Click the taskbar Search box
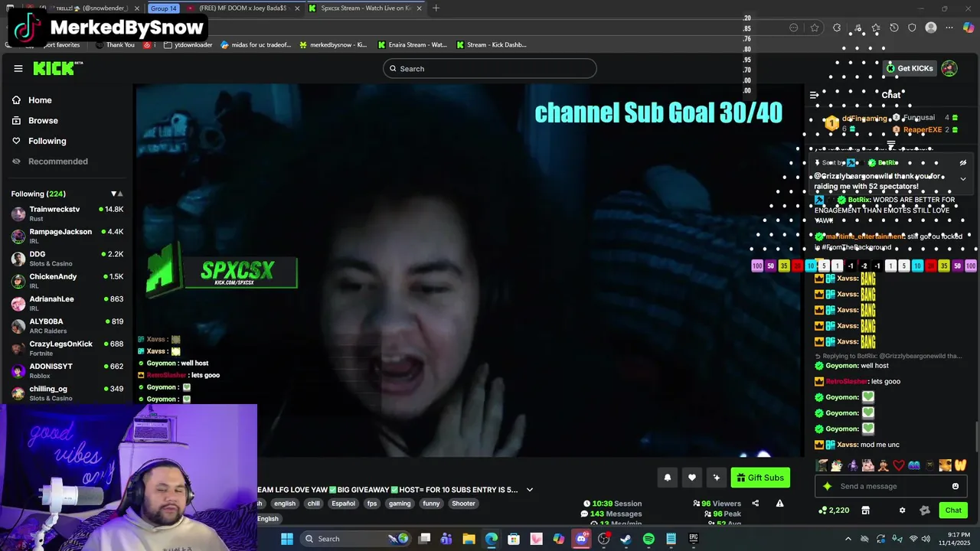 pos(354,539)
